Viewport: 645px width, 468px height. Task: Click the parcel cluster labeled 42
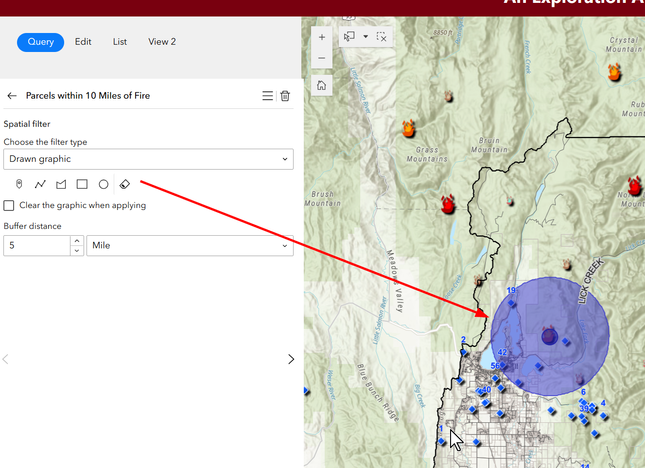503,364
